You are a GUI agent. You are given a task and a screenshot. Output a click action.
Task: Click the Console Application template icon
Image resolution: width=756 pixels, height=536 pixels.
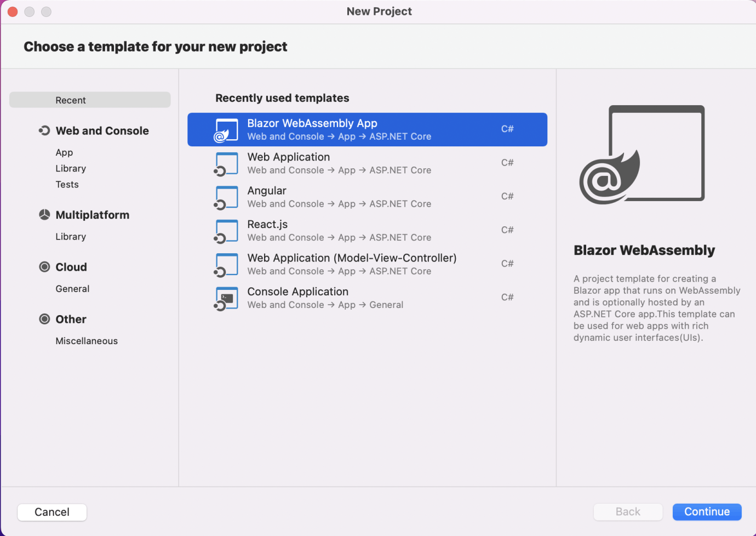pos(226,299)
